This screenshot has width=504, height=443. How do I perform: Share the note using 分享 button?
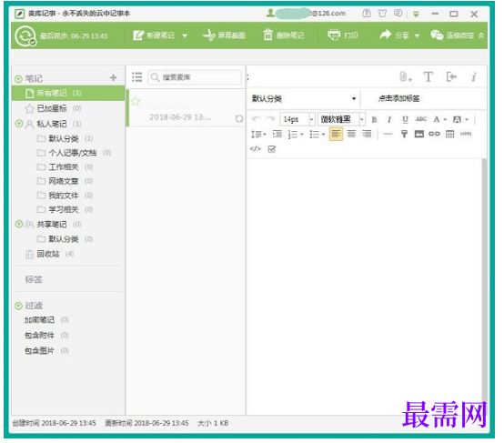(x=394, y=35)
